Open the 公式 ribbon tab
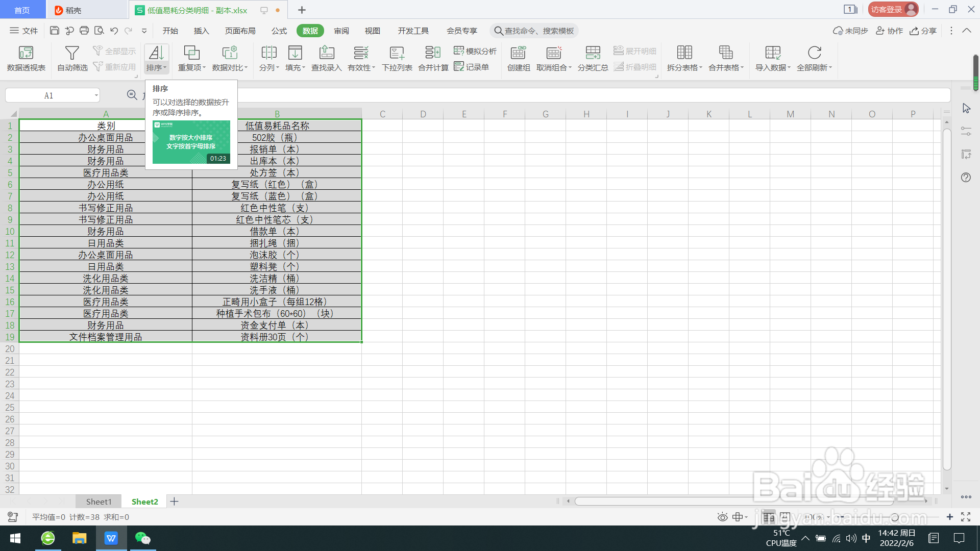Image resolution: width=980 pixels, height=551 pixels. tap(279, 31)
